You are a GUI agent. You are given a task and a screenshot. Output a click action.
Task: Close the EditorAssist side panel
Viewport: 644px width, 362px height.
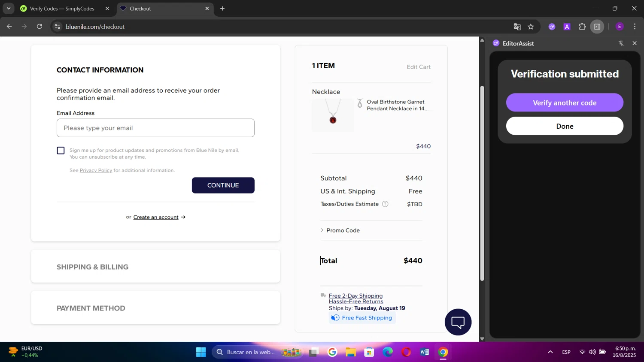635,43
